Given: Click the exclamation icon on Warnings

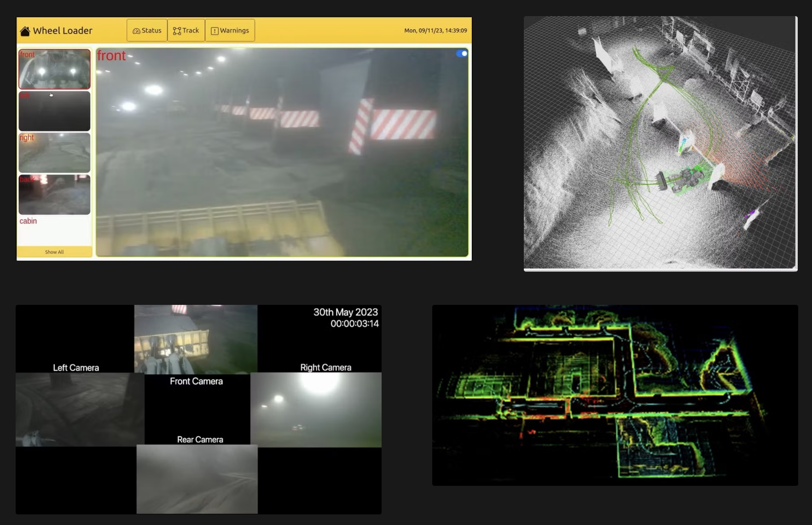Looking at the screenshot, I should (x=215, y=31).
